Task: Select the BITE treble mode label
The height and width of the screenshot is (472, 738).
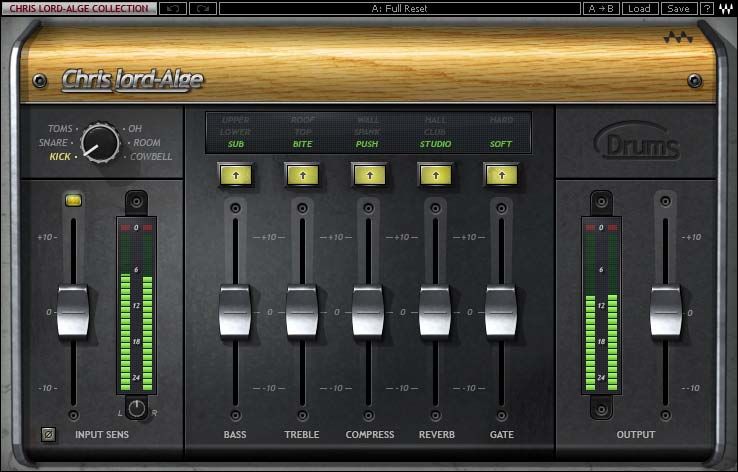Action: pyautogui.click(x=302, y=144)
